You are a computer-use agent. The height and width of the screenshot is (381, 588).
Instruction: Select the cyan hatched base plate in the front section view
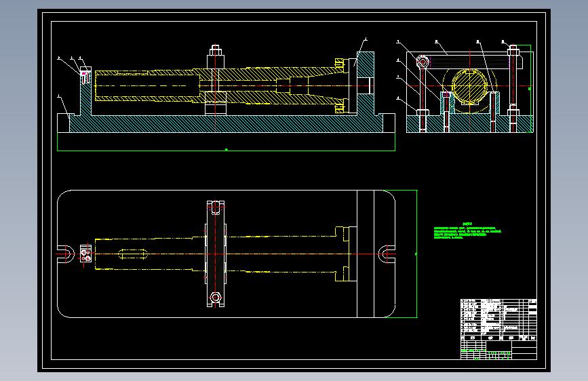click(x=226, y=124)
